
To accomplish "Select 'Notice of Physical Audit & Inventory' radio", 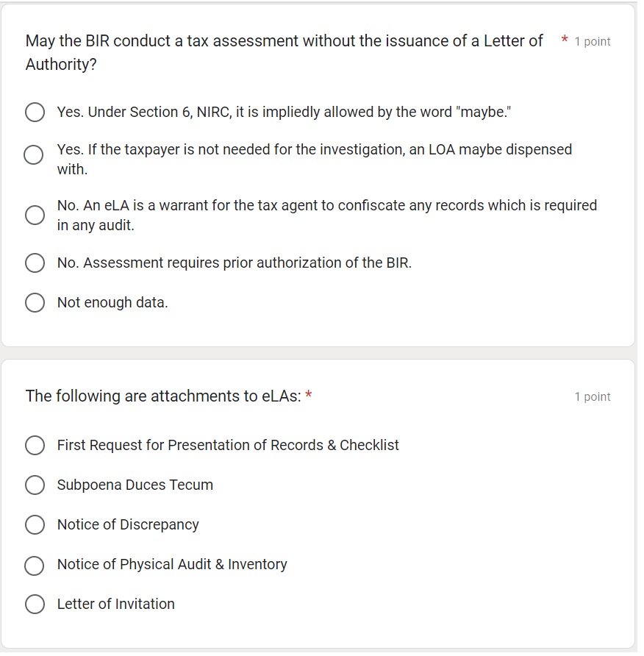I will 34,566.
